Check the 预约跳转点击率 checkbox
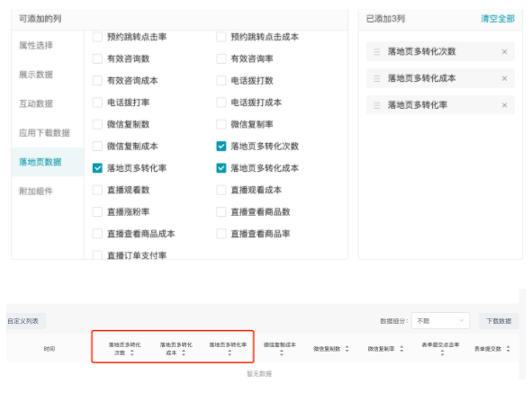Screen dimensions: 532x393 click(97, 37)
